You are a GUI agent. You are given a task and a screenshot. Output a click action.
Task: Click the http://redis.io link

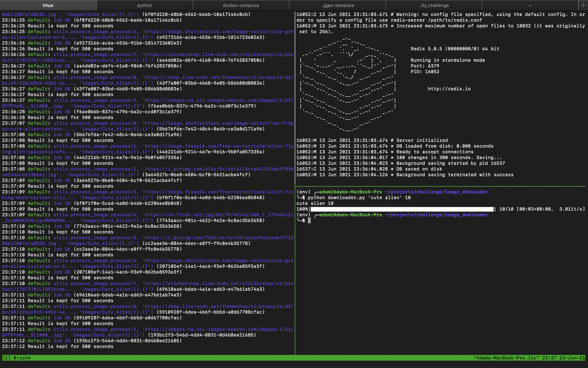coord(449,89)
